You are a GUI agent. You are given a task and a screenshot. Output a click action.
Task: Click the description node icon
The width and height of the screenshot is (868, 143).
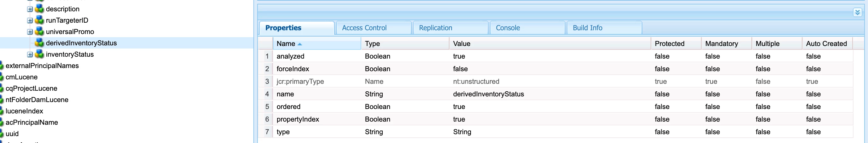tap(39, 9)
